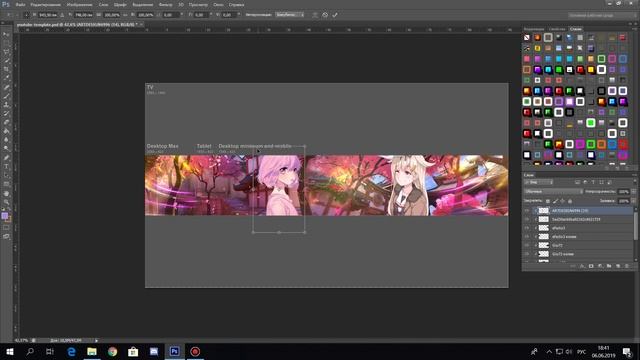
Task: Select the Eraser tool
Action: click(6, 122)
